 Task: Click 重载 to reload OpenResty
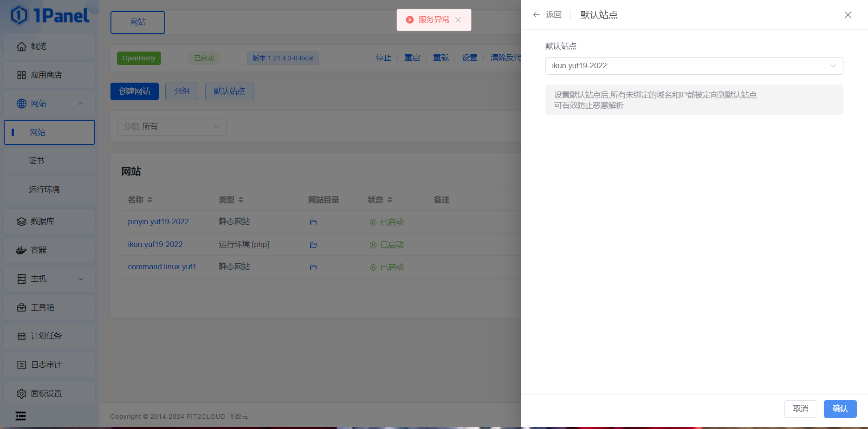[441, 58]
